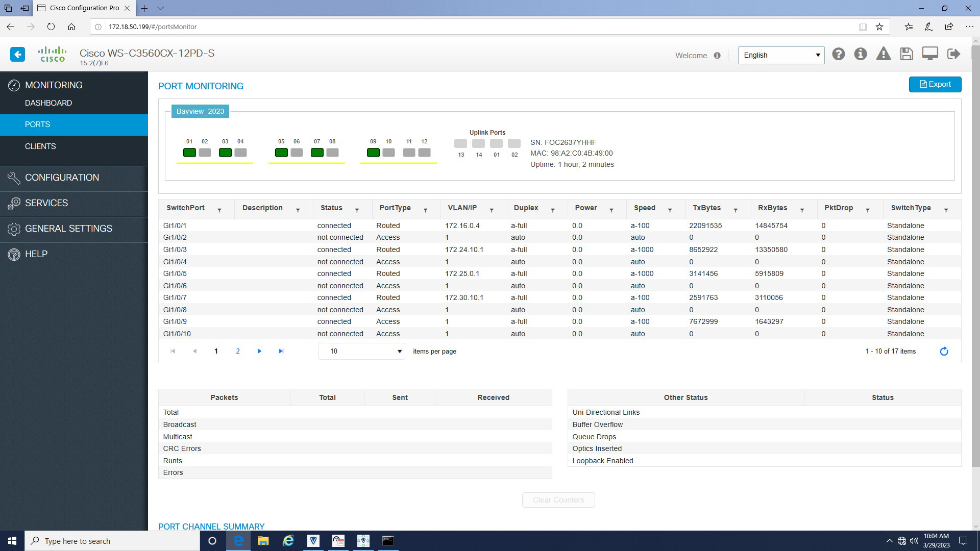Viewport: 980px width, 551px height.
Task: Click the Bayview_2023 switch label
Action: [200, 111]
